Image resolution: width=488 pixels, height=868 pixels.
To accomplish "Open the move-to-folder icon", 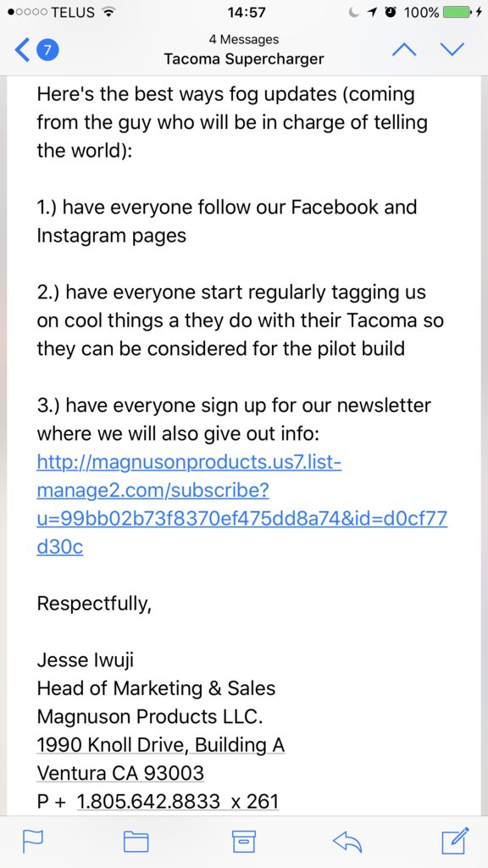I will coord(136,842).
